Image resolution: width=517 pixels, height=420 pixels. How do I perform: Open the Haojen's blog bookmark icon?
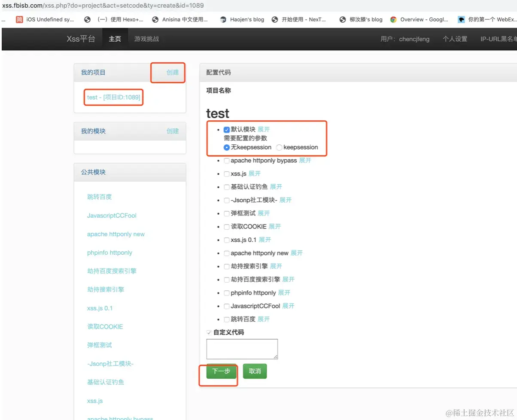pyautogui.click(x=223, y=19)
